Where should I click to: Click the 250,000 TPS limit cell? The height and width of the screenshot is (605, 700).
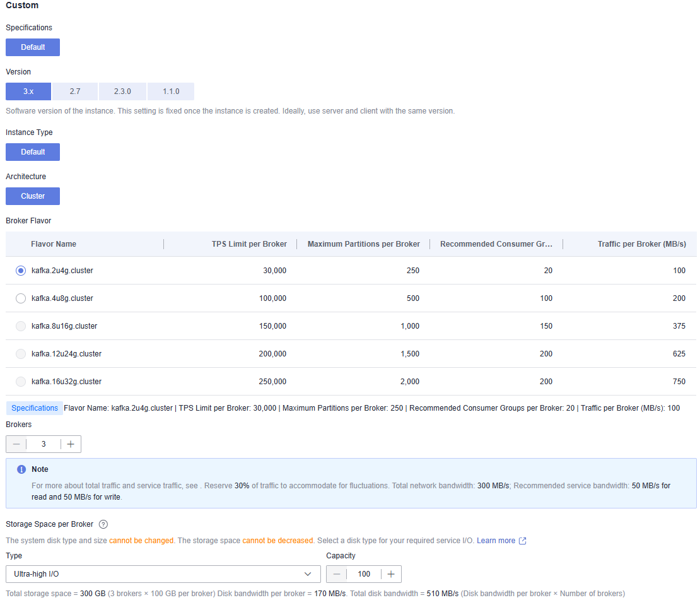click(x=273, y=382)
